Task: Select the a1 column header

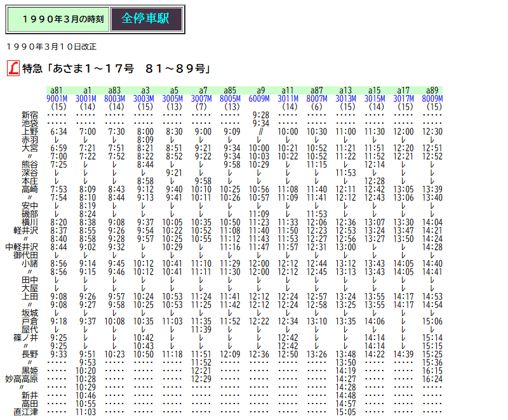Action: (x=87, y=91)
